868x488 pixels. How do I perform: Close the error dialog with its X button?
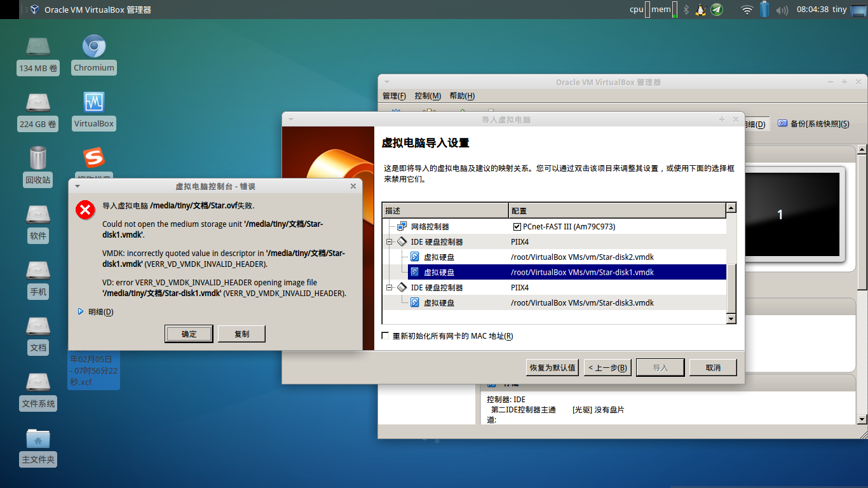(x=353, y=186)
